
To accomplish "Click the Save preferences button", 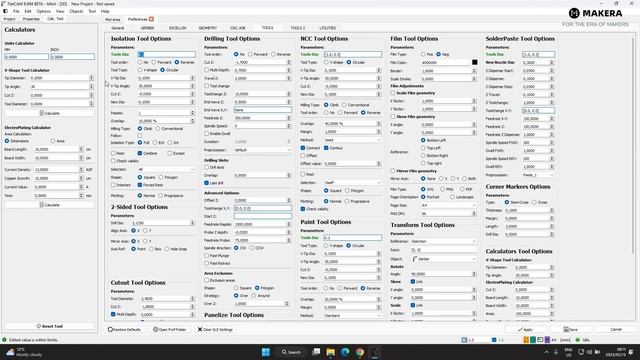I will (x=571, y=329).
